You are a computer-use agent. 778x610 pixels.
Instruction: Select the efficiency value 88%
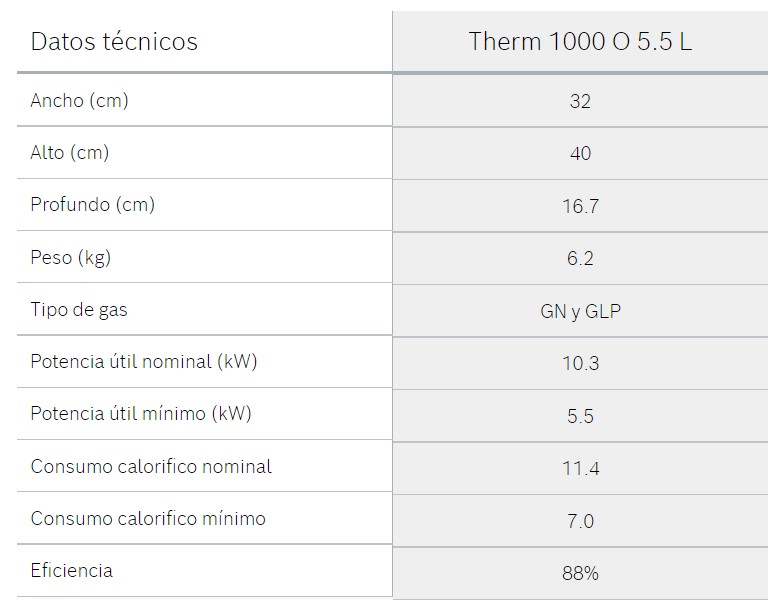coord(580,573)
